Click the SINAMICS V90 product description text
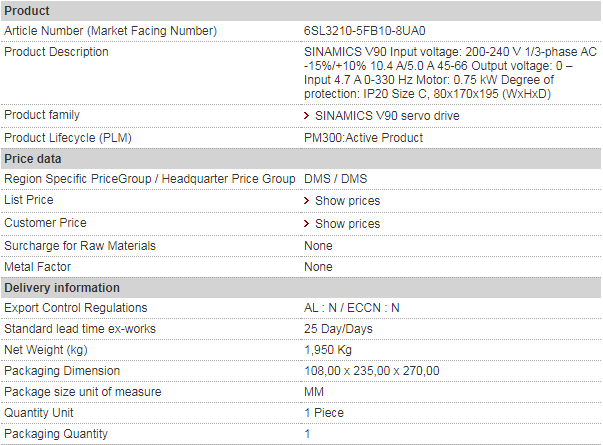 450,73
